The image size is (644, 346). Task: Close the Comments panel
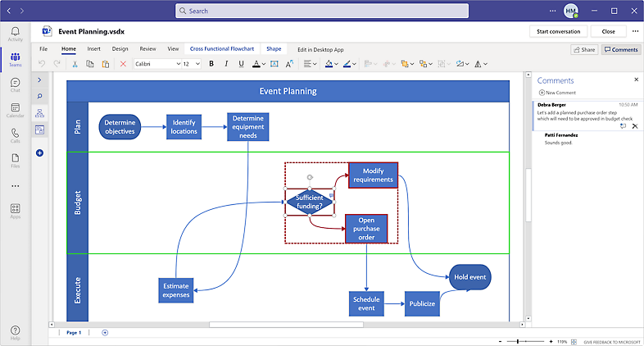click(636, 80)
